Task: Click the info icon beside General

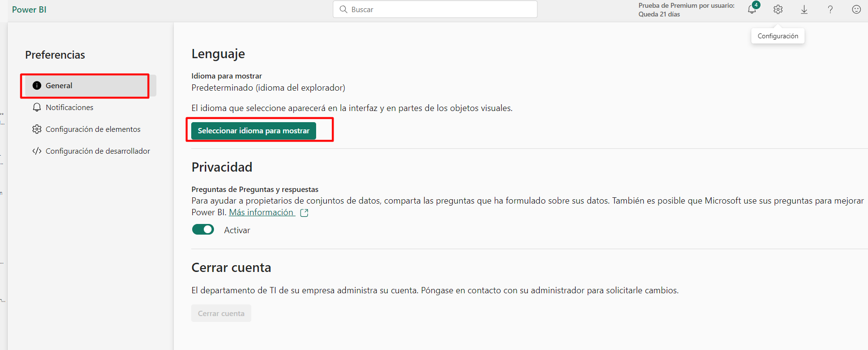Action: pyautogui.click(x=37, y=85)
